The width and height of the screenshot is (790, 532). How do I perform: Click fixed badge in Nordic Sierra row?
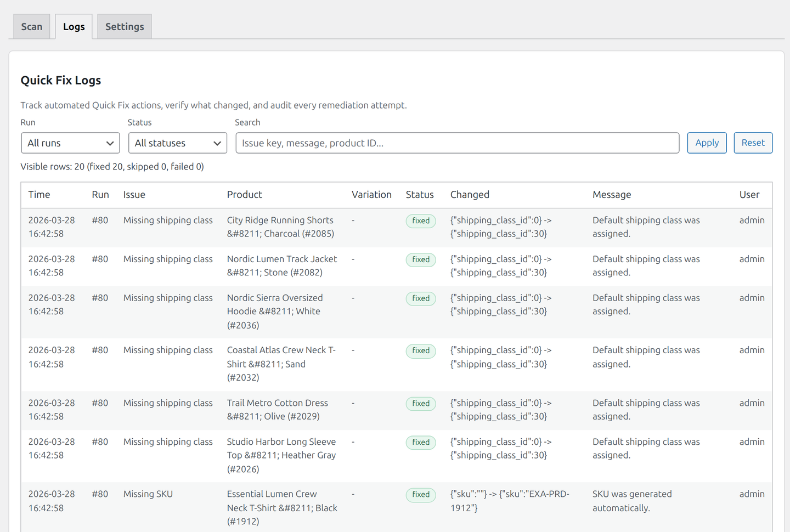[421, 298]
